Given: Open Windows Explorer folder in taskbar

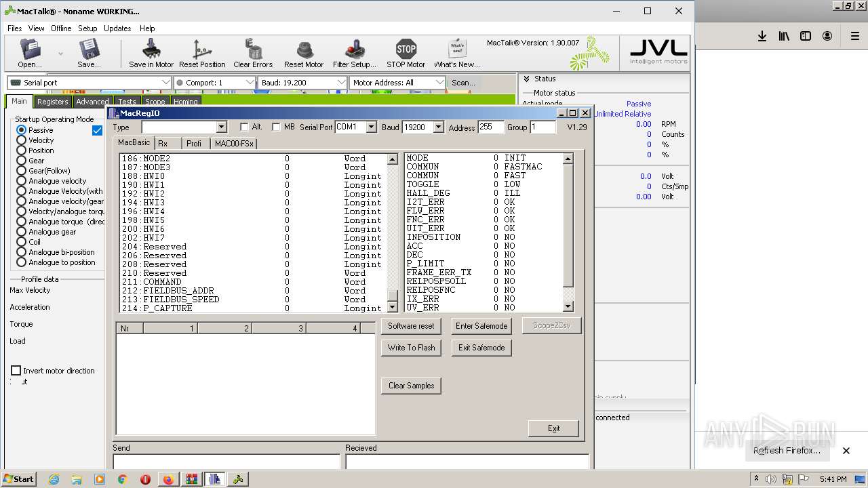Looking at the screenshot, I should point(77,479).
